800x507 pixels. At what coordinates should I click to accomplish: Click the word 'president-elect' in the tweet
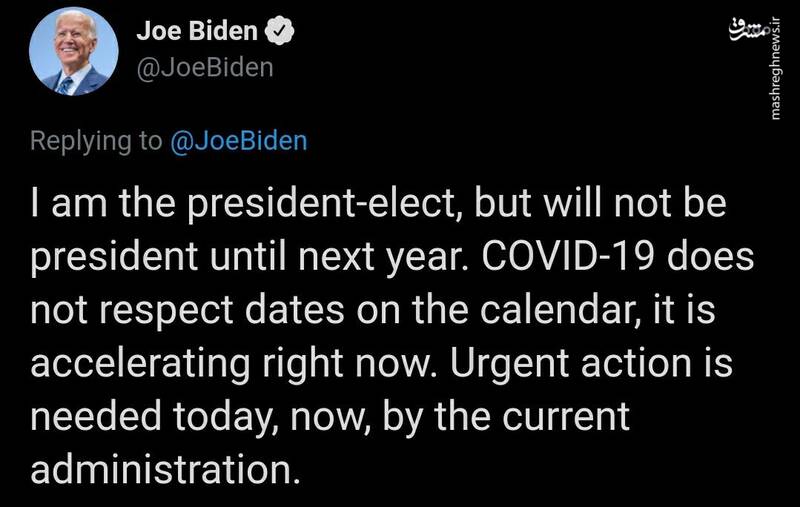click(x=320, y=204)
